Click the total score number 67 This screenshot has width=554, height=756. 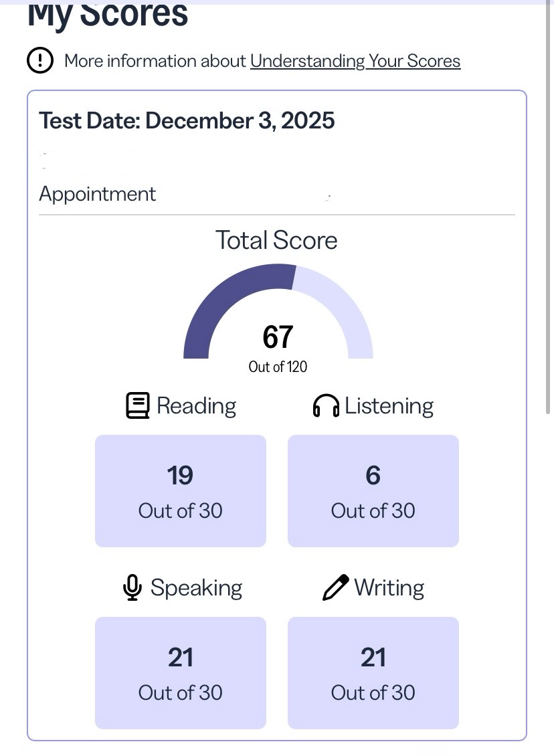click(278, 337)
